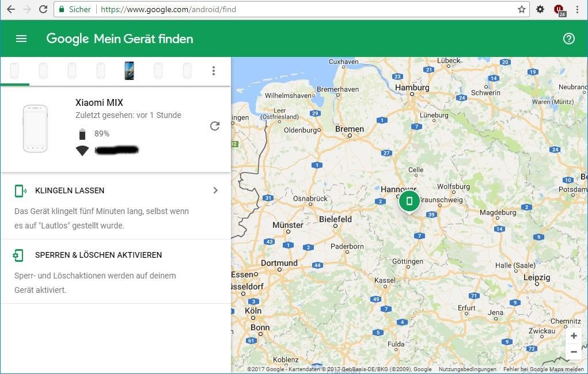The height and width of the screenshot is (374, 588).
Task: Activate SPERREN & LÖSCHEN AKTIVIEREN
Action: click(98, 255)
